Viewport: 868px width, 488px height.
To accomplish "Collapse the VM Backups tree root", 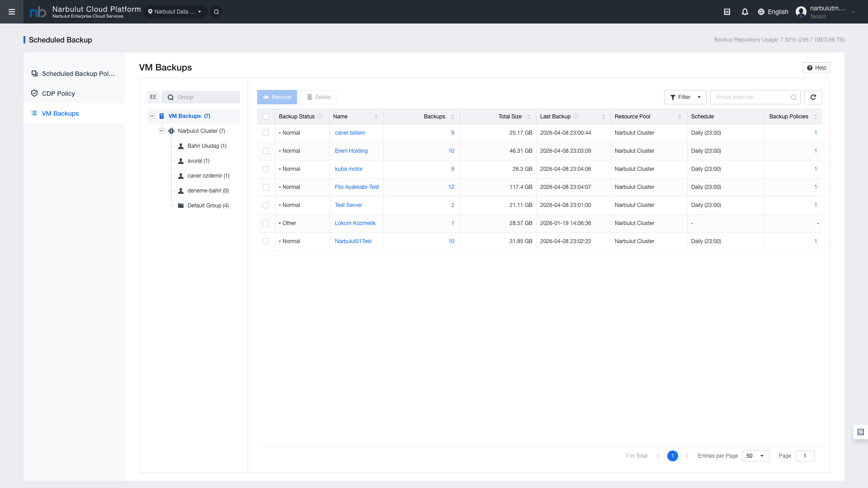I will pos(152,116).
